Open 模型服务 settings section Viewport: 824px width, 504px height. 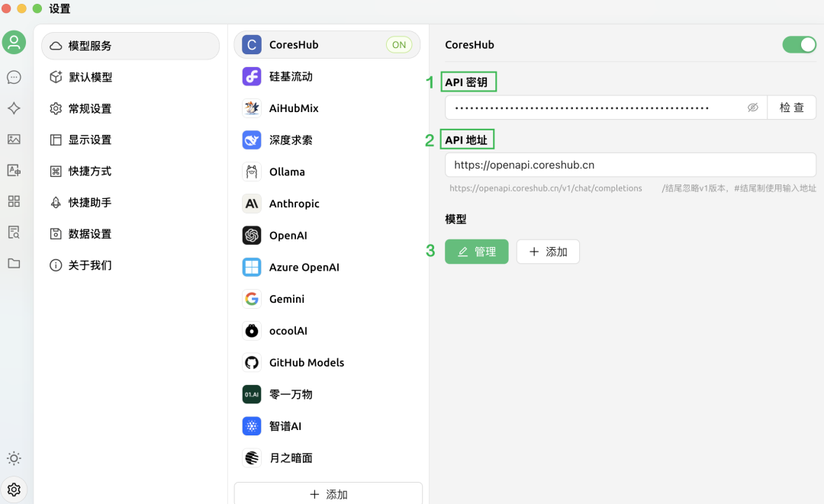point(130,46)
